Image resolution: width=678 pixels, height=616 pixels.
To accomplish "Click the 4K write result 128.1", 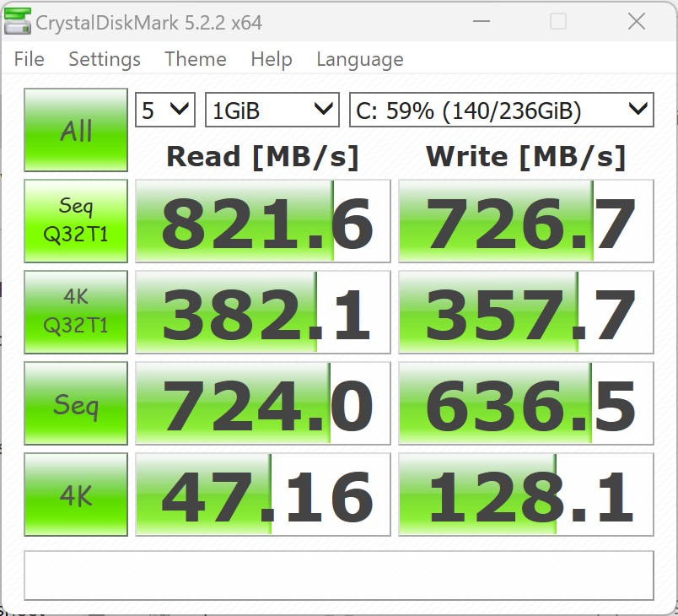I will pos(526,494).
